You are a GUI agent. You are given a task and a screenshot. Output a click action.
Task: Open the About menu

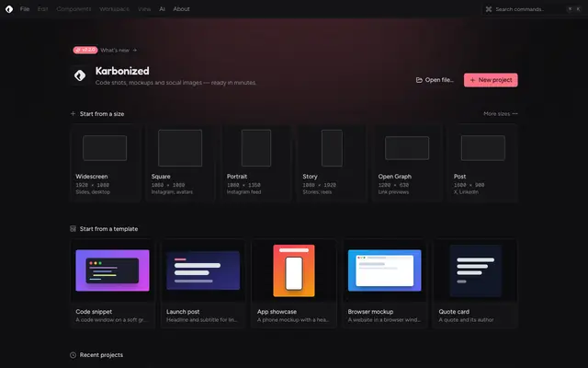(x=182, y=9)
